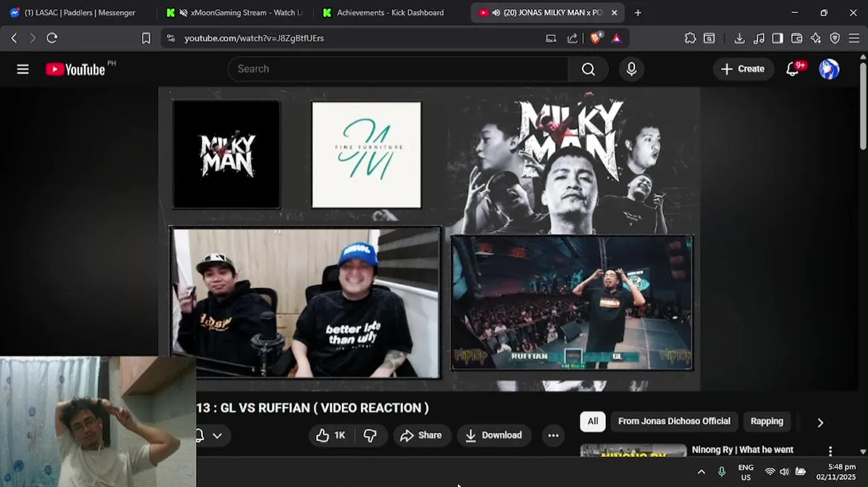The height and width of the screenshot is (487, 868).
Task: Open the browser main menu
Action: tap(854, 38)
